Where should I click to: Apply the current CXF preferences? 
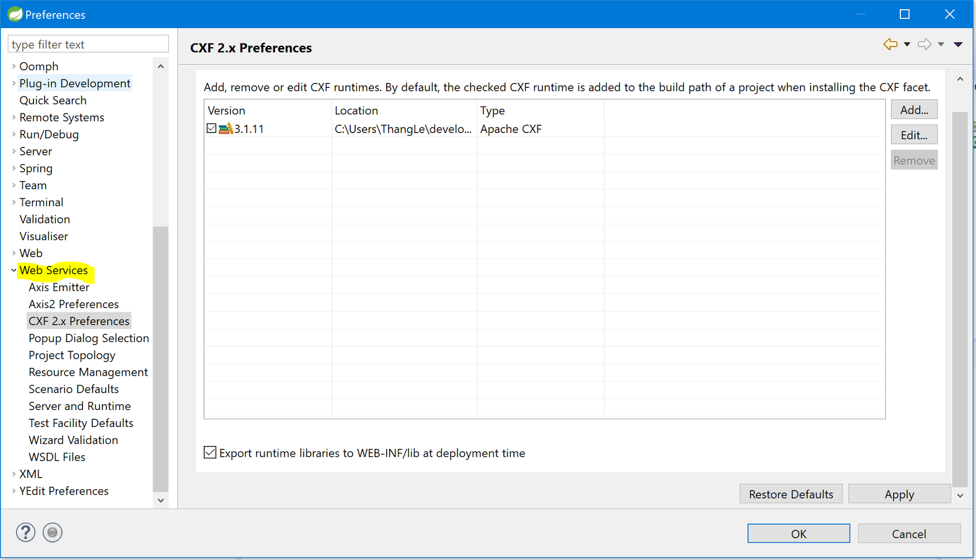click(x=899, y=494)
